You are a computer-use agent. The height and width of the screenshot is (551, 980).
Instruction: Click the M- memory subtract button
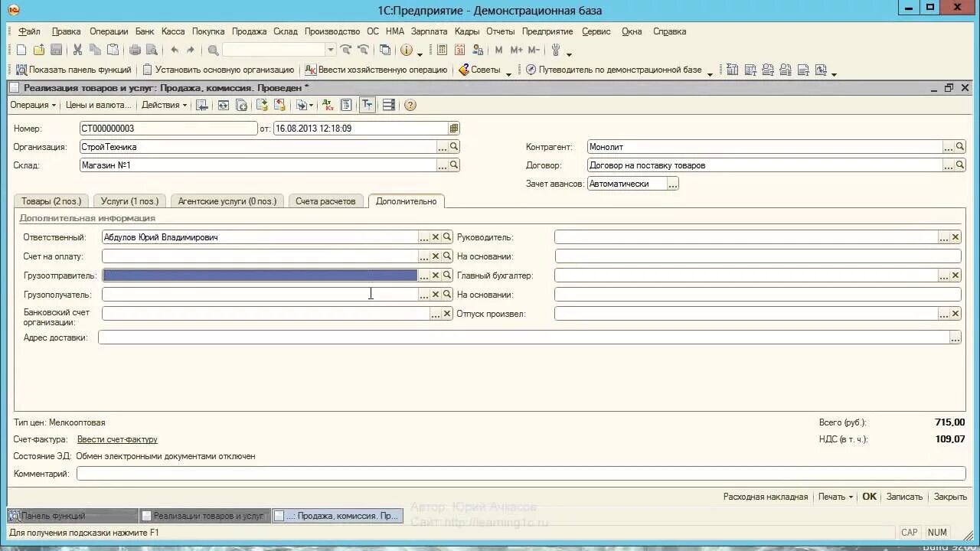click(x=534, y=50)
